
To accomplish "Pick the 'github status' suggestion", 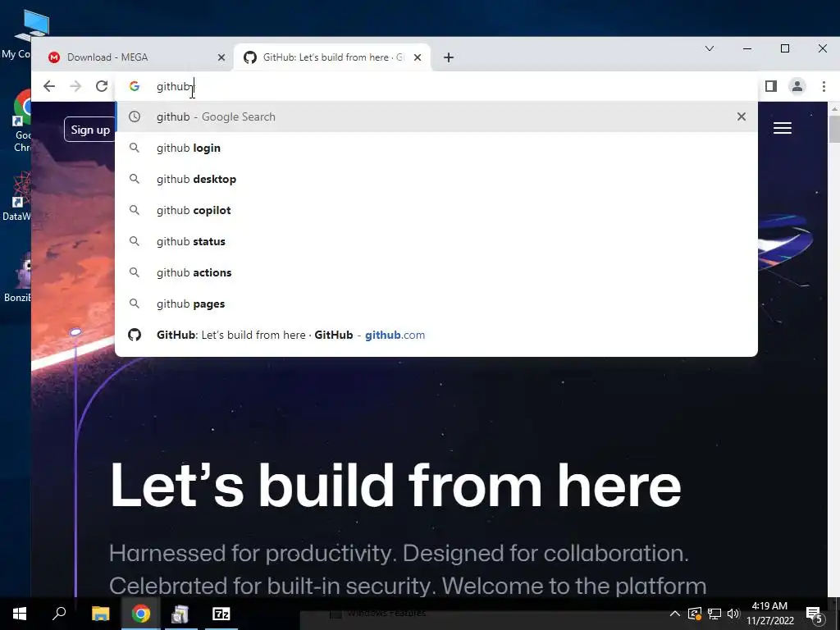I will [436, 242].
